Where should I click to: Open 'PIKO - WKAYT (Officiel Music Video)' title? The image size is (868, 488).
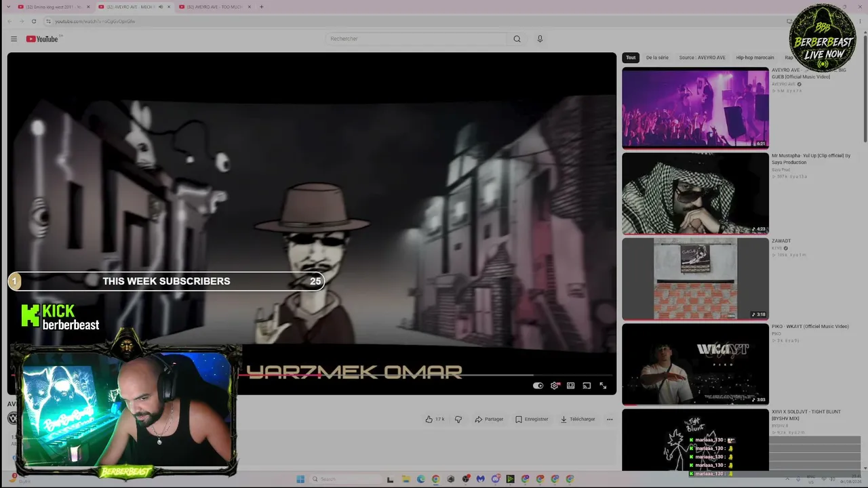click(x=810, y=326)
